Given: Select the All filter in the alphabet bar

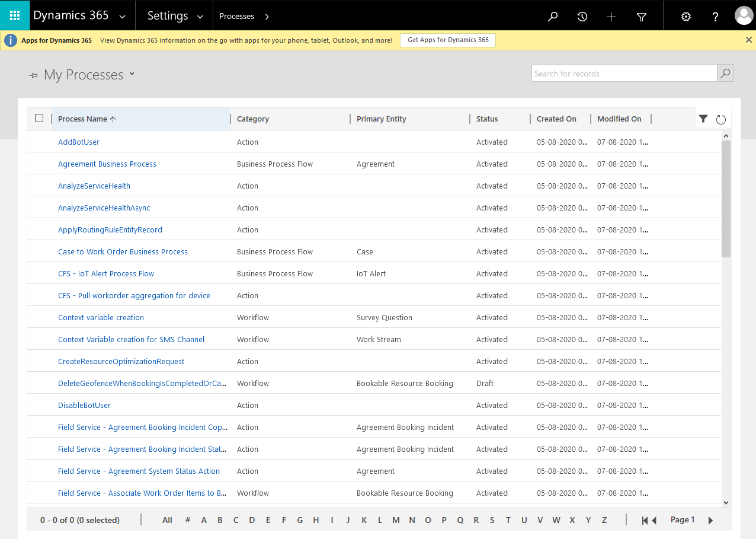Looking at the screenshot, I should point(167,519).
